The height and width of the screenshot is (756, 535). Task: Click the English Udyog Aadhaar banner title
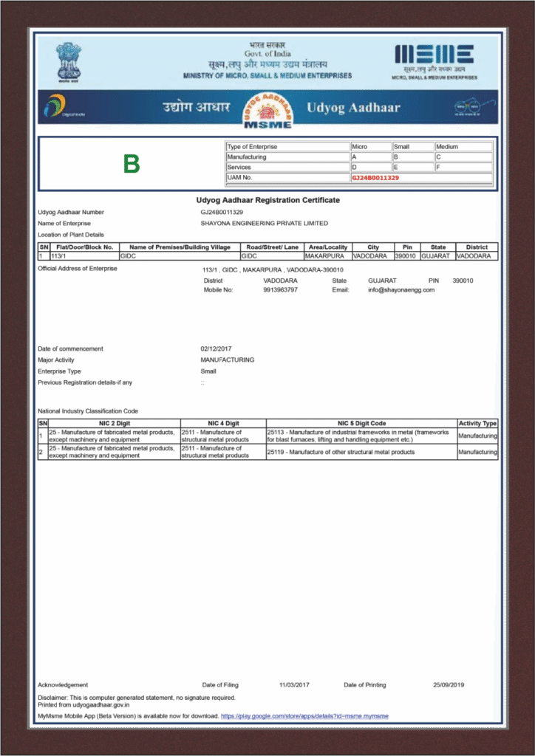point(353,108)
